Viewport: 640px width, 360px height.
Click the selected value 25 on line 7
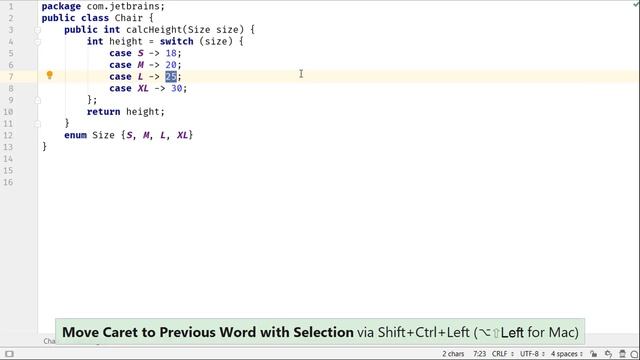(x=171, y=76)
